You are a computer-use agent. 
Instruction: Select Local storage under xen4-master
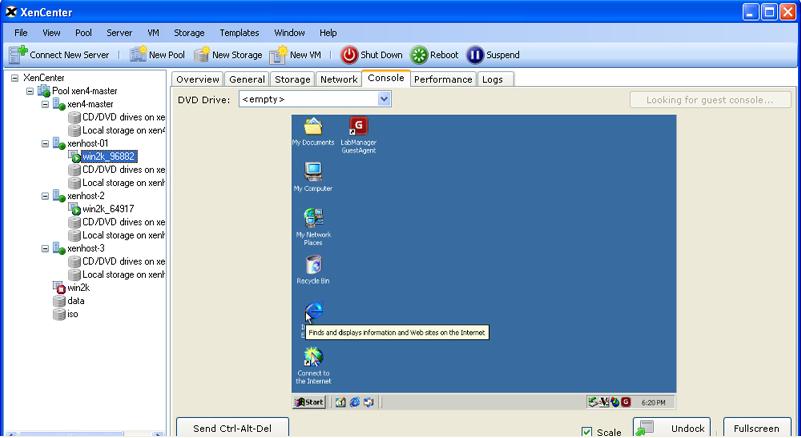(x=123, y=130)
